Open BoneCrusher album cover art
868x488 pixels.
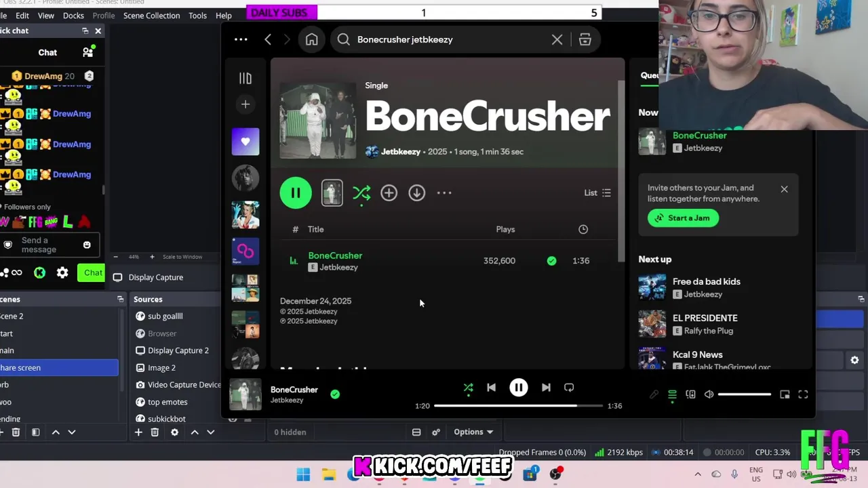coord(318,120)
